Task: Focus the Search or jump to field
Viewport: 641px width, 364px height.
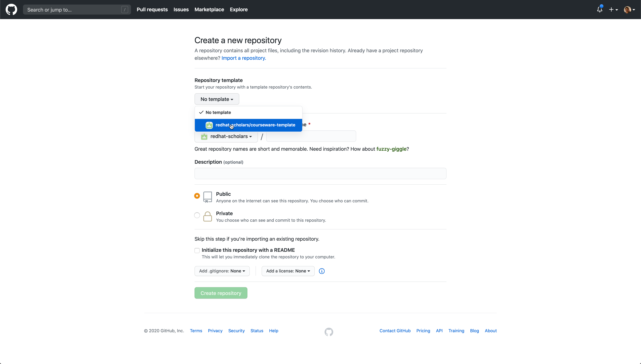Action: 77,10
